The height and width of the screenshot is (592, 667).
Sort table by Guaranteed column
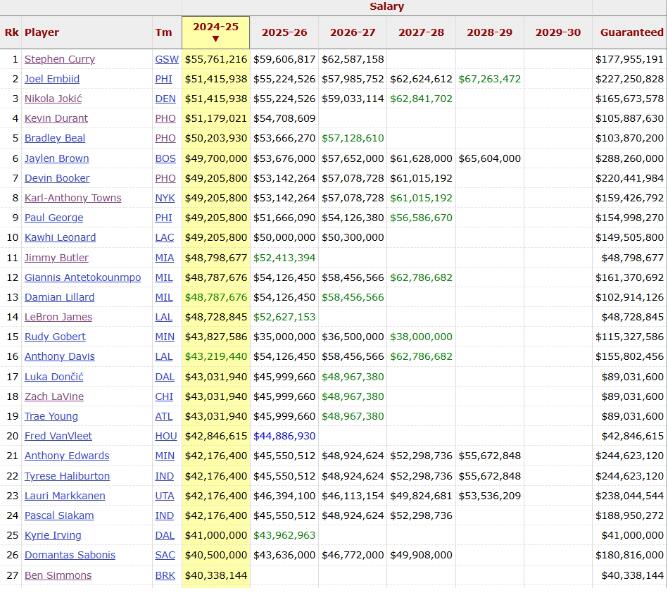[x=631, y=32]
